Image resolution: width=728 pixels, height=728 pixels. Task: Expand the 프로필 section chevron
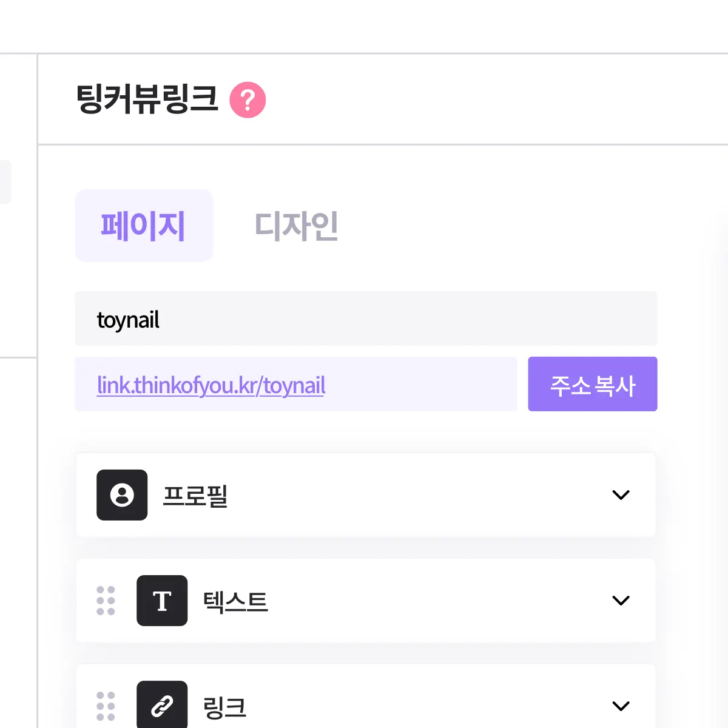(x=621, y=495)
